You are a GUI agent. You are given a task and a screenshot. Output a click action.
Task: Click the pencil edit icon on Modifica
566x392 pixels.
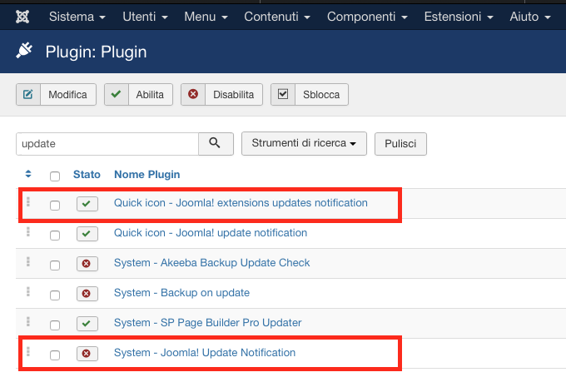28,95
